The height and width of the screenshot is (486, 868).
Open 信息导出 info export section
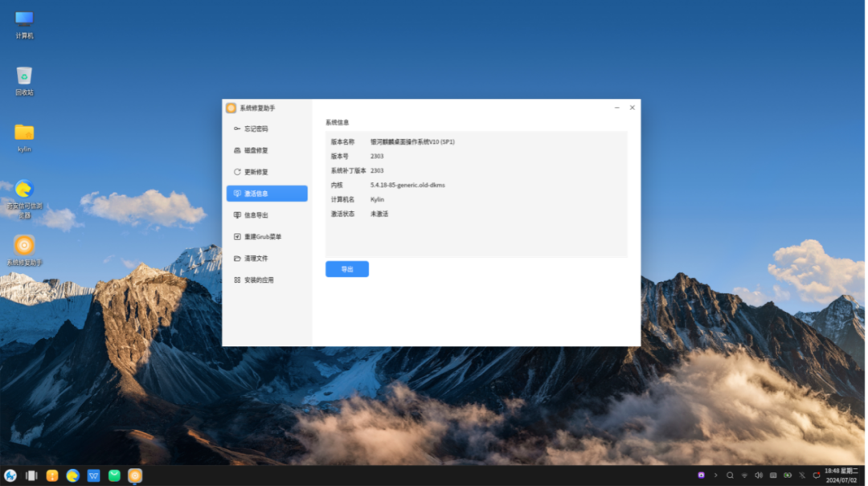[x=256, y=215]
